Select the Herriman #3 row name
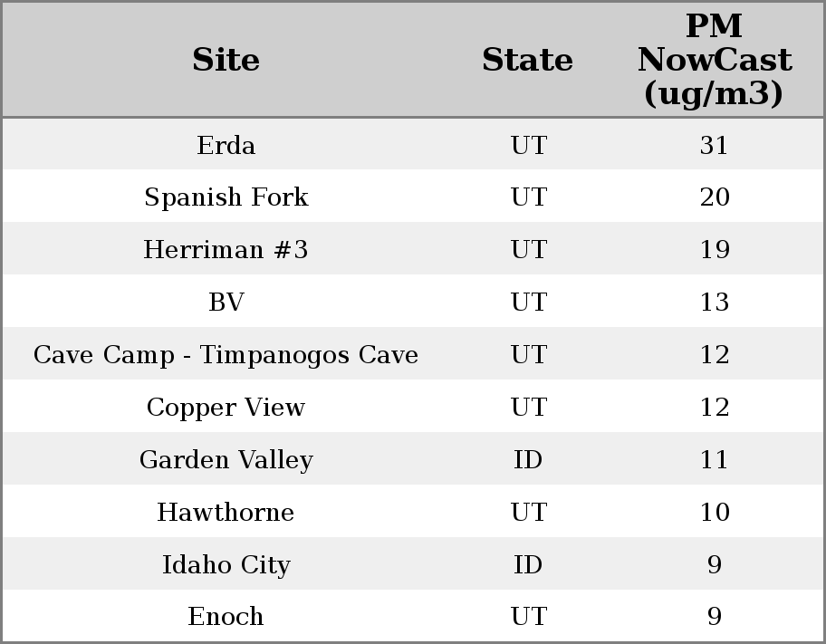Screen dimensions: 826x644 coord(226,250)
